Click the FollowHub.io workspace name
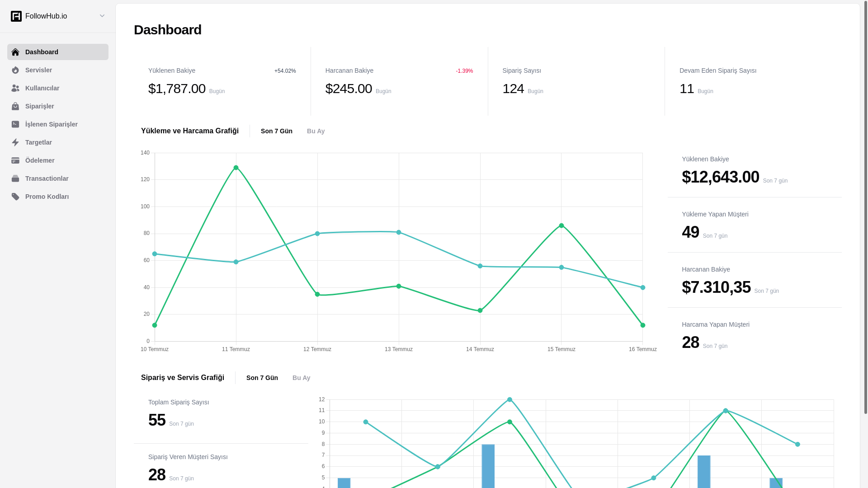This screenshot has height=488, width=868. 46,16
